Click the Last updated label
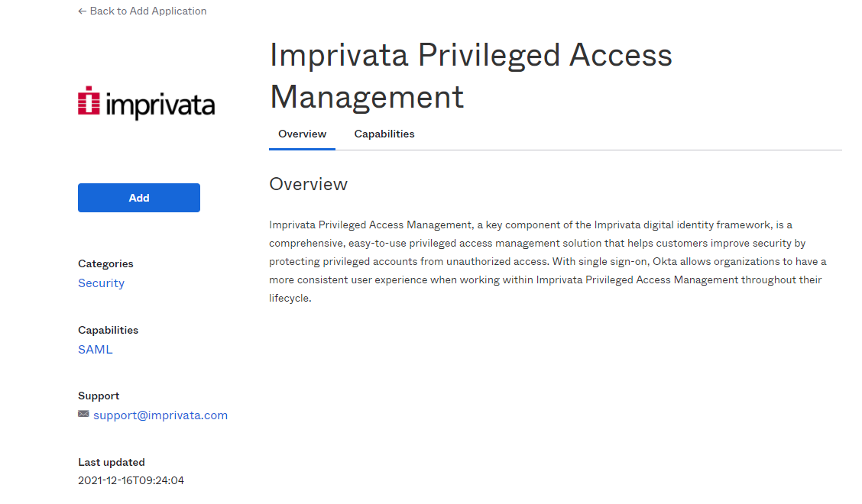 click(112, 462)
